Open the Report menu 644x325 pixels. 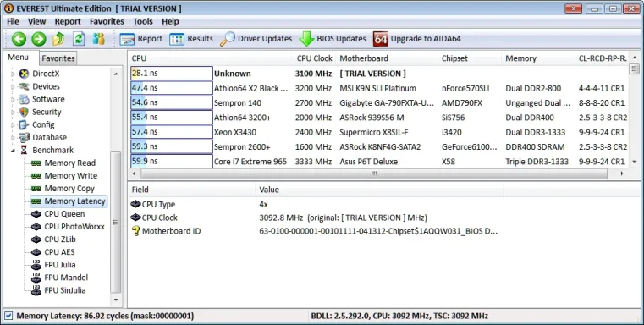tap(68, 22)
